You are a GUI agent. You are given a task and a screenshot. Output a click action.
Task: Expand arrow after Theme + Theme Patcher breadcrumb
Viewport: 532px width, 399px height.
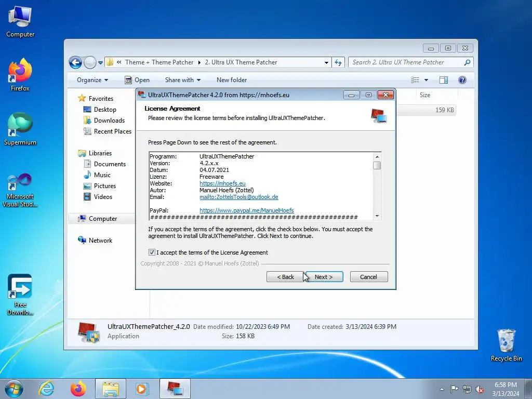(199, 62)
